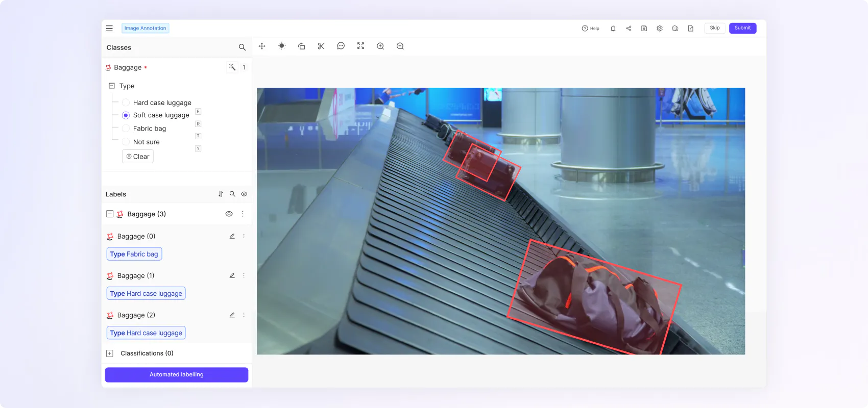
Task: Click the save disk icon
Action: (644, 29)
